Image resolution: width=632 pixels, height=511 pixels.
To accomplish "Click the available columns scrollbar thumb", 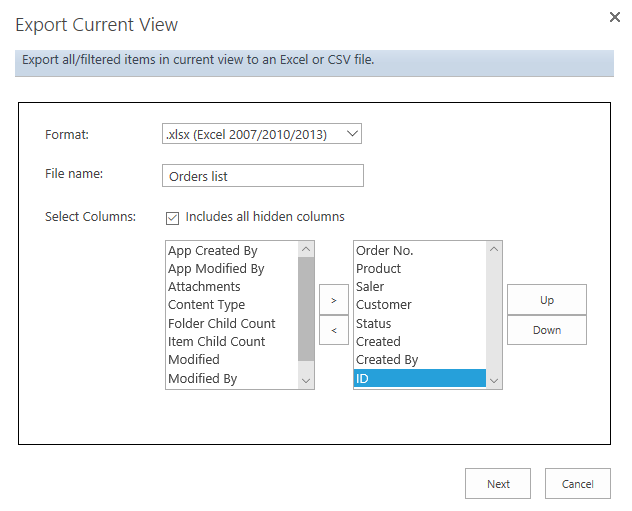I will tap(306, 309).
